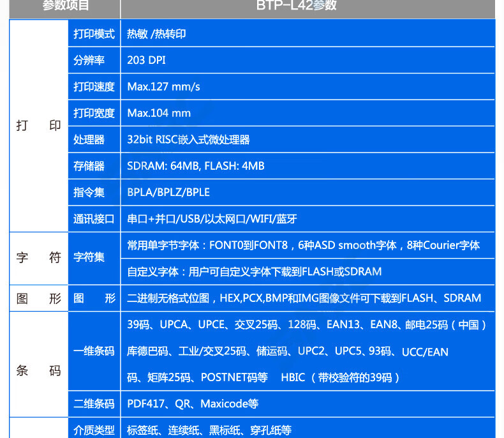Click the BPLA/BPLZ/BPLE value cell
The width and height of the screenshot is (504, 438).
click(x=168, y=192)
